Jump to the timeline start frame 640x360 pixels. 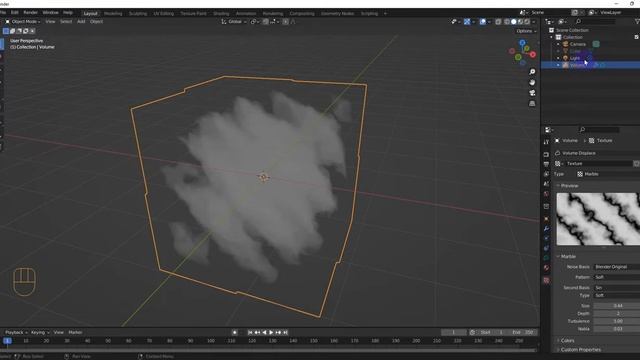250,333
